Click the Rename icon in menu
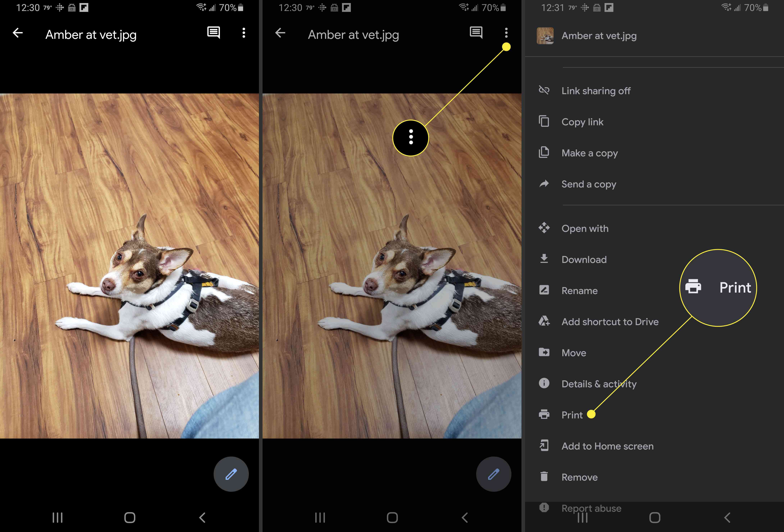 pyautogui.click(x=544, y=290)
